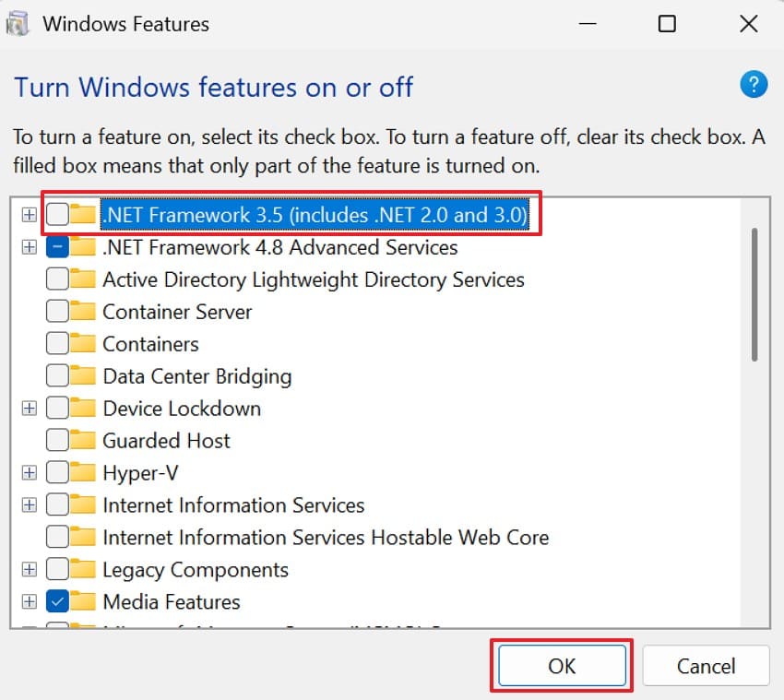Expand the Hyper-V feature entry
784x700 pixels.
tap(29, 472)
